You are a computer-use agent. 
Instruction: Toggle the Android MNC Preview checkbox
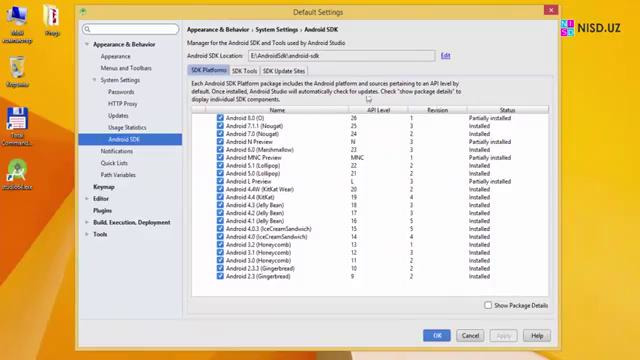[220, 158]
